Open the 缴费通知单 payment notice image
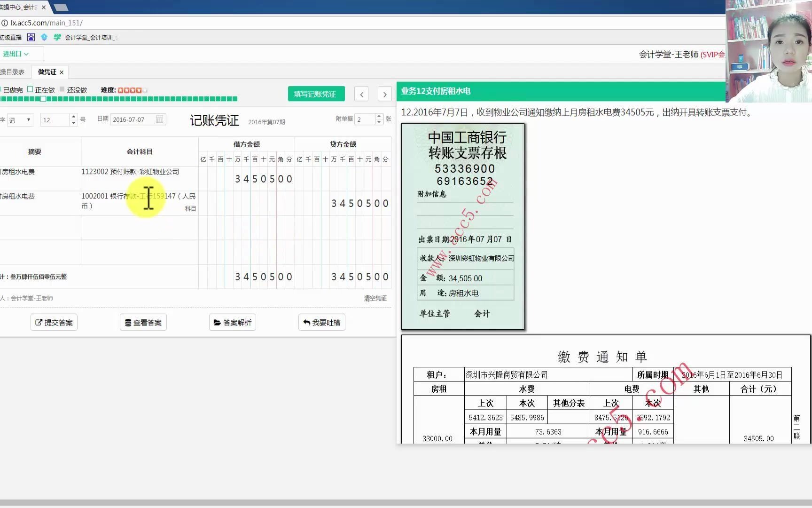The image size is (812, 508). point(606,389)
